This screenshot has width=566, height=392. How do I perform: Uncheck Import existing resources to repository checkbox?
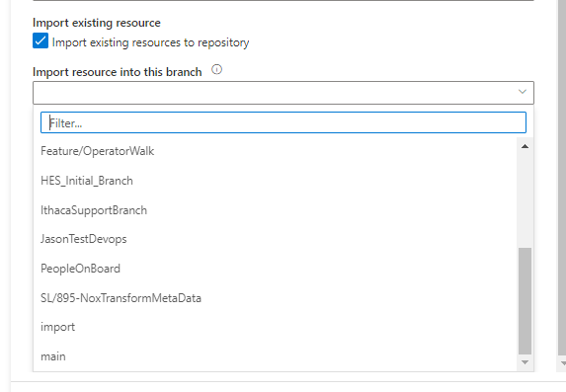point(40,40)
